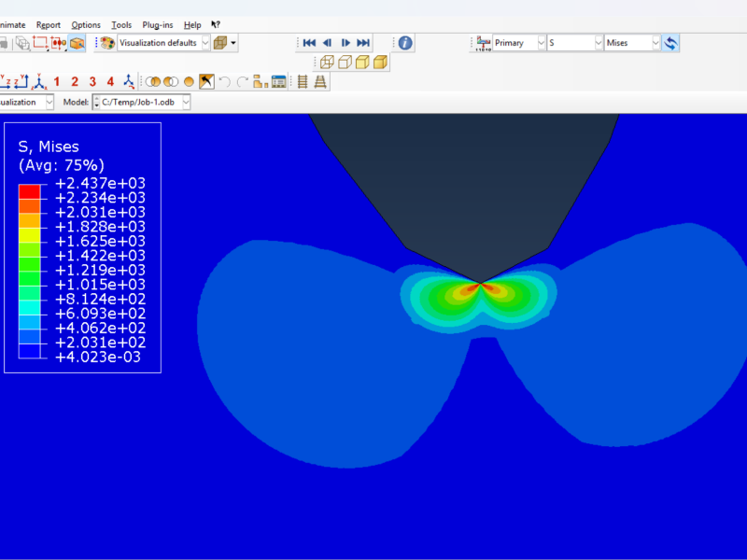This screenshot has height=560, width=747.
Task: Open the Mises invariant dropdown
Action: [x=655, y=43]
